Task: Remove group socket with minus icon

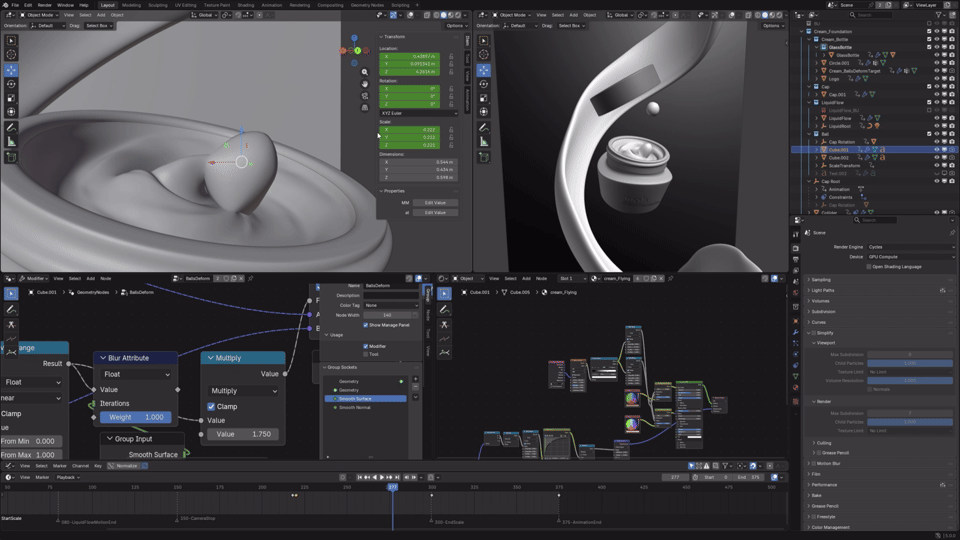Action: tap(415, 387)
